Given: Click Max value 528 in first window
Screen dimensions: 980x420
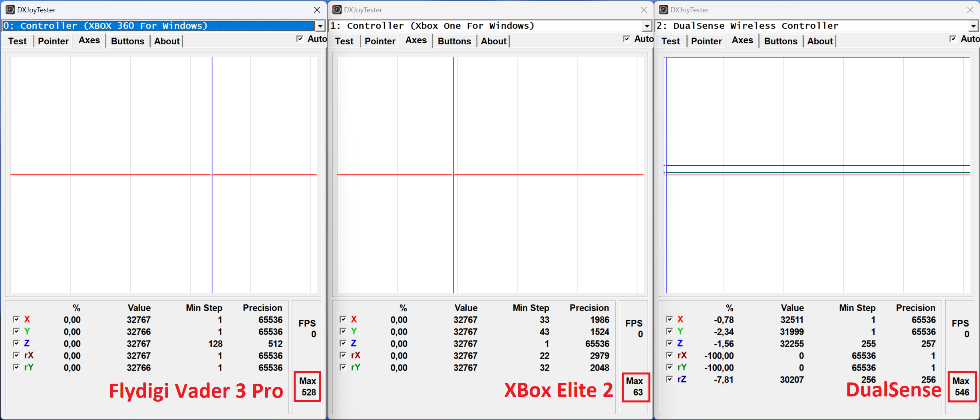Looking at the screenshot, I should pos(309,392).
